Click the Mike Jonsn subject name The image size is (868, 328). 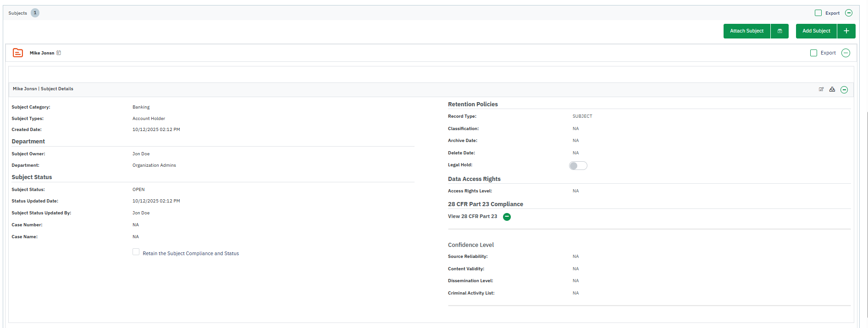click(x=42, y=53)
